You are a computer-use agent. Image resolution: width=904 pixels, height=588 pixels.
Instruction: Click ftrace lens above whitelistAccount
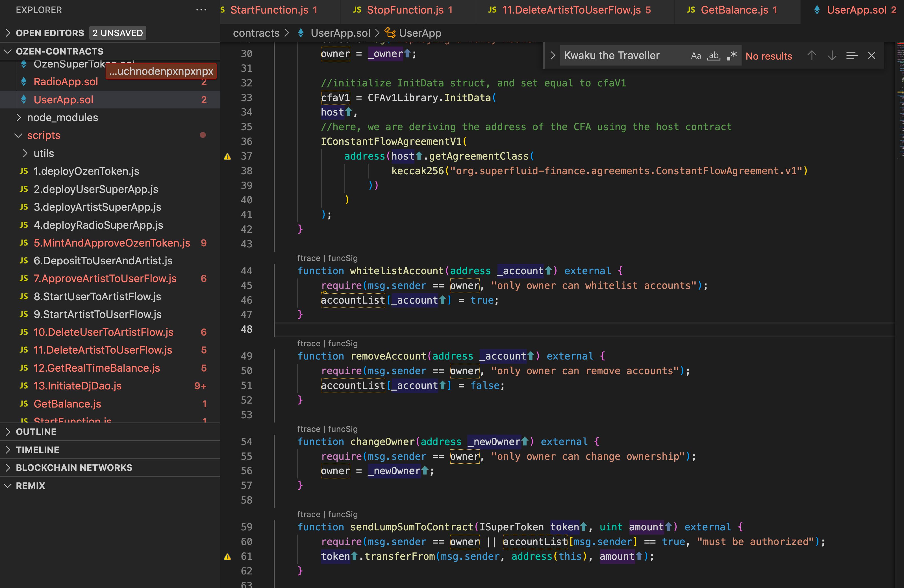(x=308, y=258)
